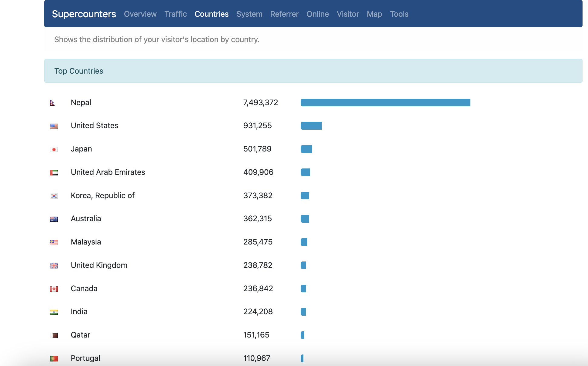Click the Canada flag icon
The width and height of the screenshot is (588, 366).
click(x=54, y=289)
